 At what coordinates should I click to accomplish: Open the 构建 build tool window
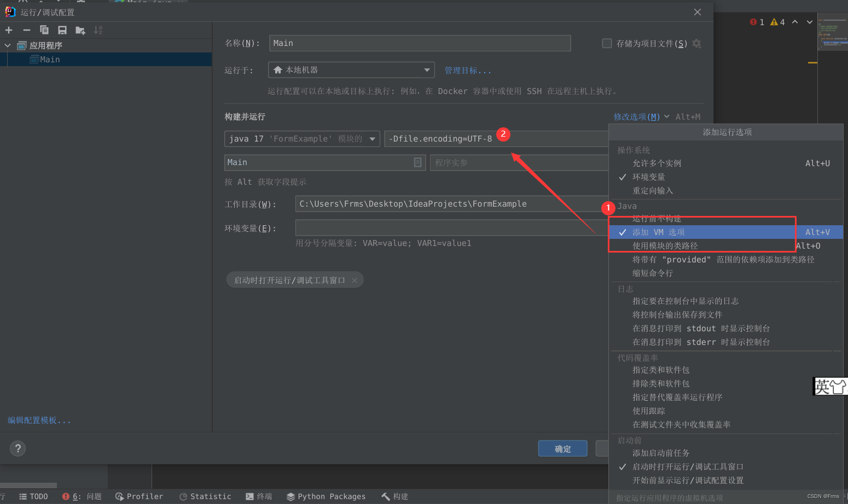coord(394,496)
